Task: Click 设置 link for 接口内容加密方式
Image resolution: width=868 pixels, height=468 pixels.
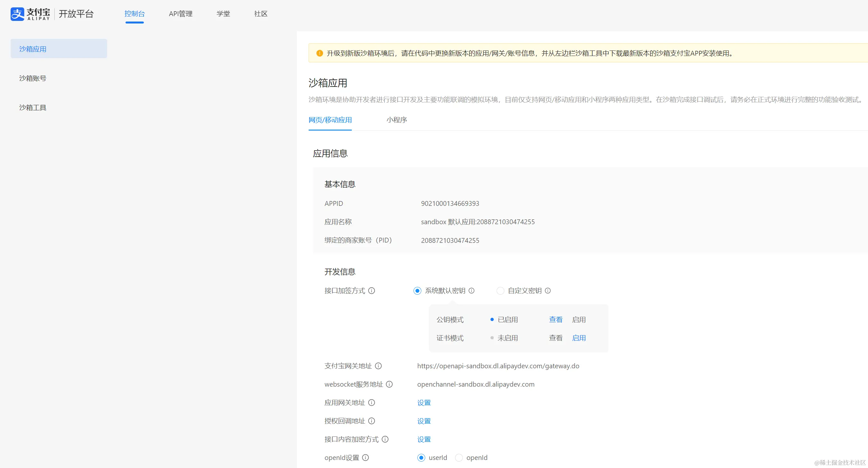Action: tap(424, 439)
